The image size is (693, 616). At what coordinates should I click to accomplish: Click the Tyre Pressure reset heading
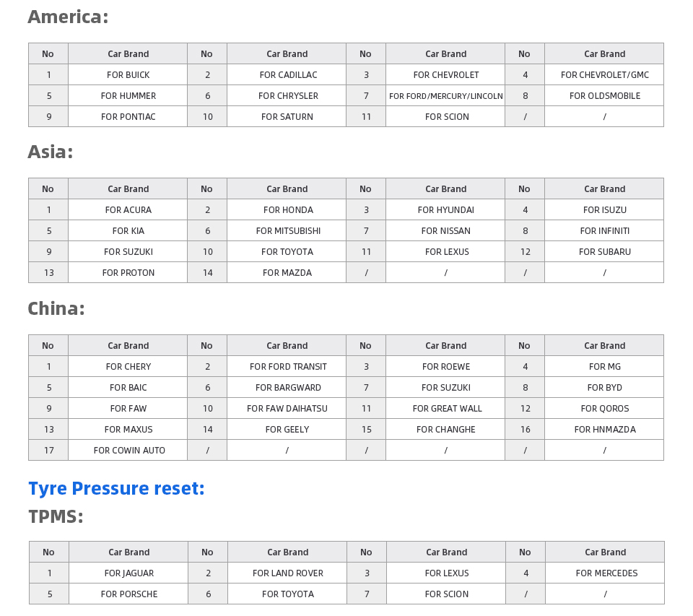click(117, 489)
